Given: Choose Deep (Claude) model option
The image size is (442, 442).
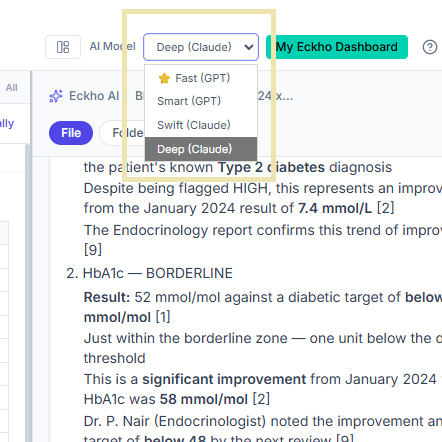Looking at the screenshot, I should (201, 149).
